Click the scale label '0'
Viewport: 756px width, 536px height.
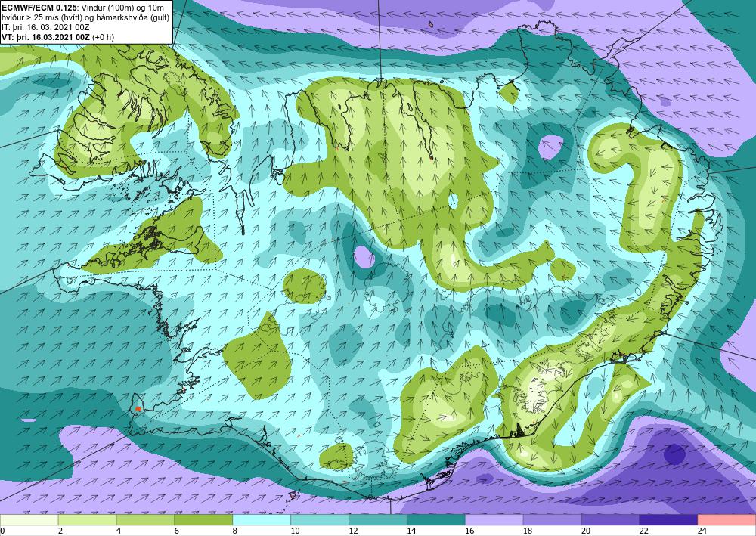tap(2, 531)
